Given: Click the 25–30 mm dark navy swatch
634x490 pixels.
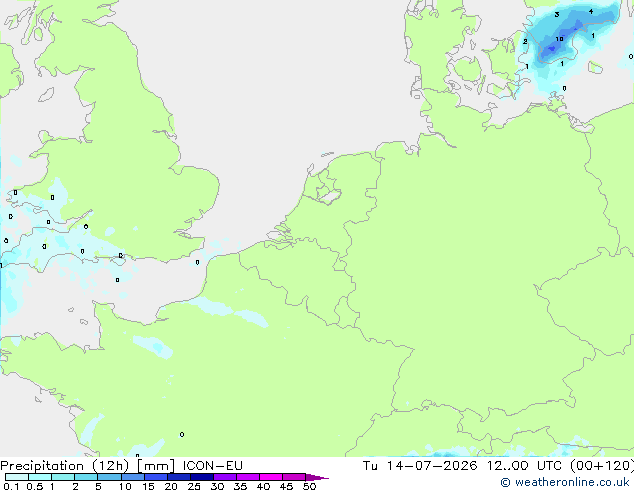Looking at the screenshot, I should pos(202,477).
